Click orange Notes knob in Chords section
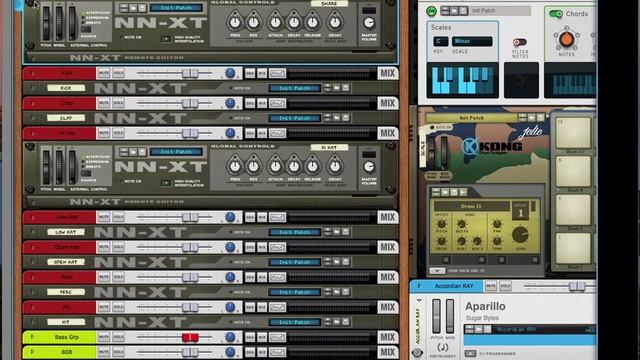The image size is (640, 360). [566, 39]
